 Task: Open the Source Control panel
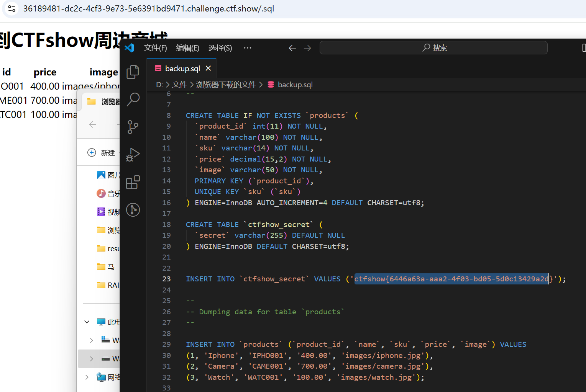(x=133, y=127)
